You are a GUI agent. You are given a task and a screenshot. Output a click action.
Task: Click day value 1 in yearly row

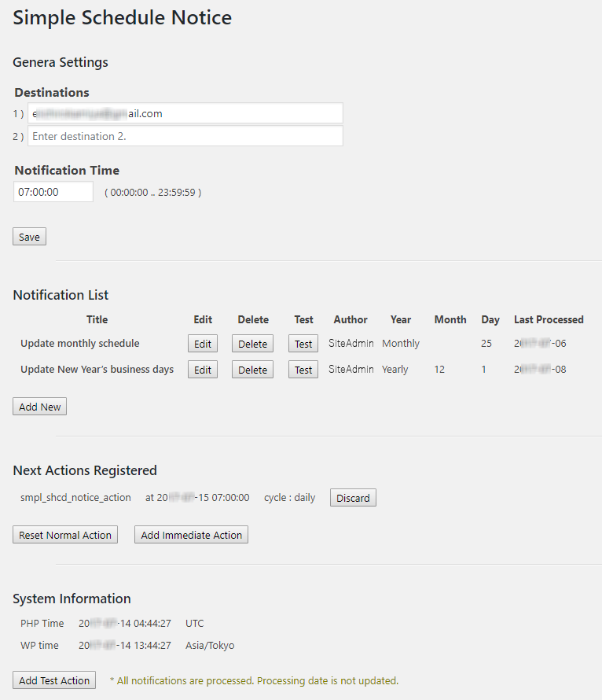(483, 370)
